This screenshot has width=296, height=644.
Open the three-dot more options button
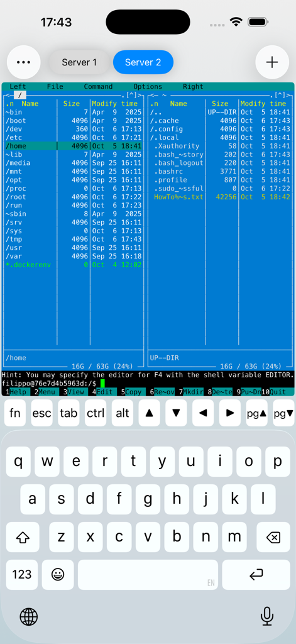24,62
